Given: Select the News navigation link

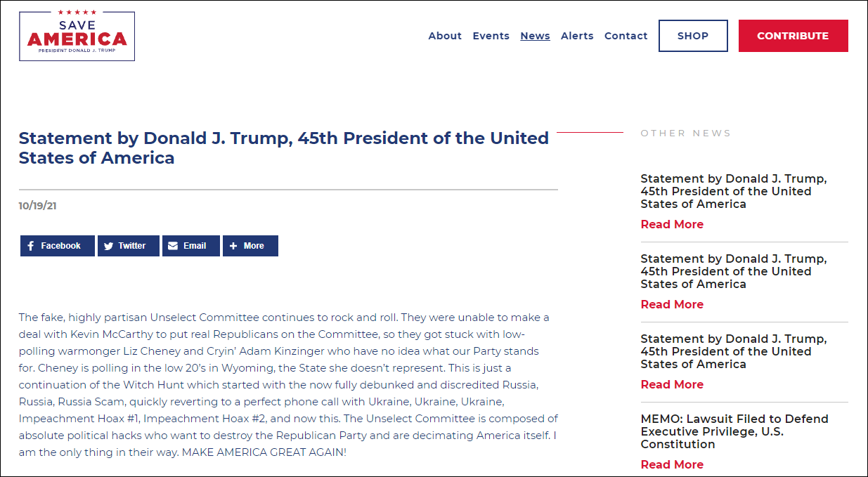Looking at the screenshot, I should tap(535, 36).
